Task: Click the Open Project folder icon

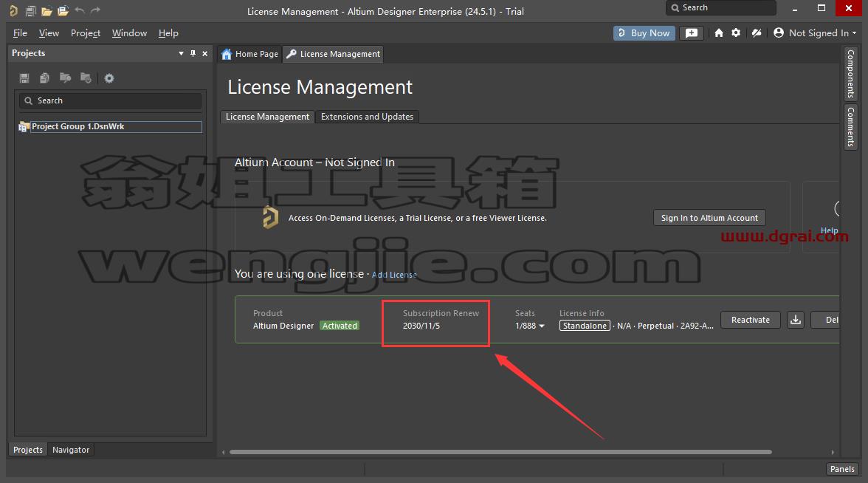Action: [63, 10]
